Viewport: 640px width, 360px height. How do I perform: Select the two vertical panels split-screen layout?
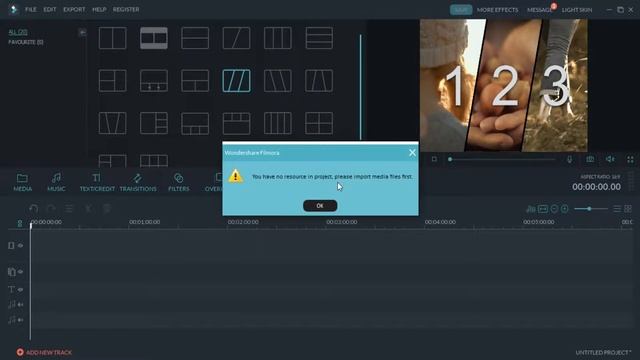click(x=112, y=38)
